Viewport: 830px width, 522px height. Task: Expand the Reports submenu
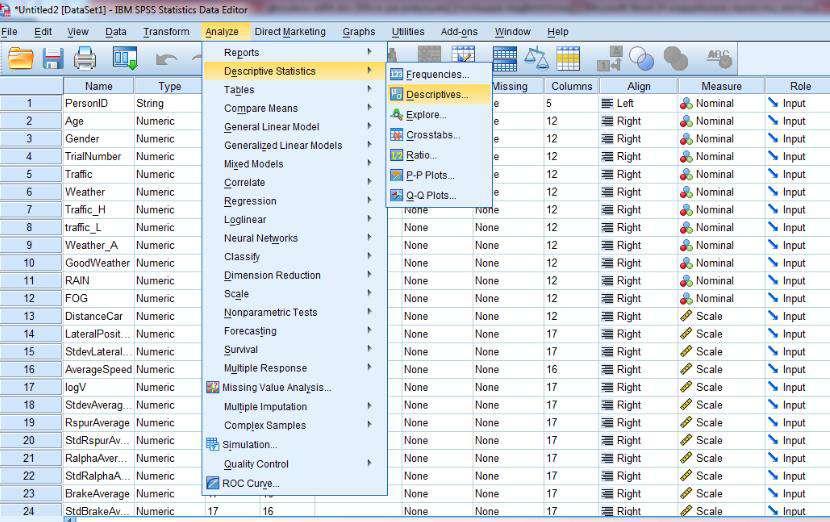tap(294, 52)
